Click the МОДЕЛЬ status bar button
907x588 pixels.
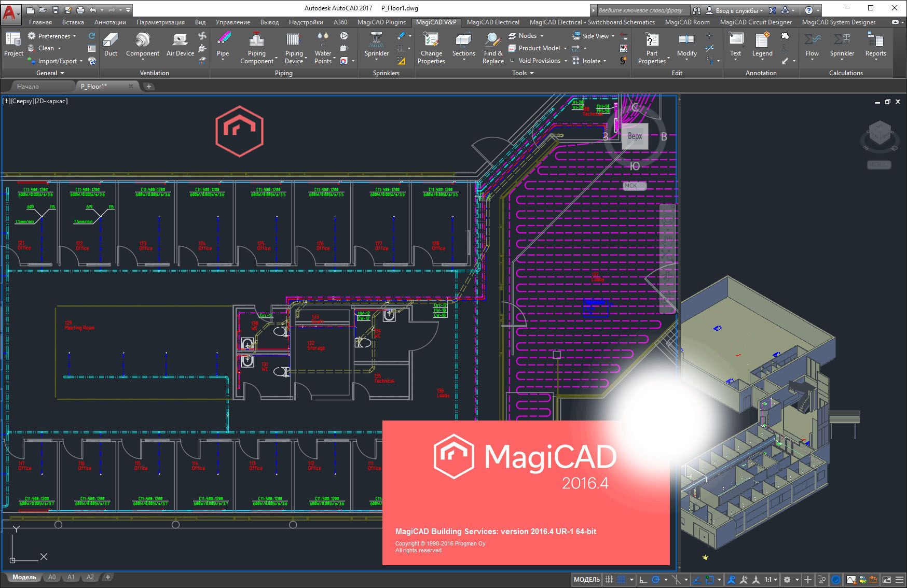coord(587,580)
